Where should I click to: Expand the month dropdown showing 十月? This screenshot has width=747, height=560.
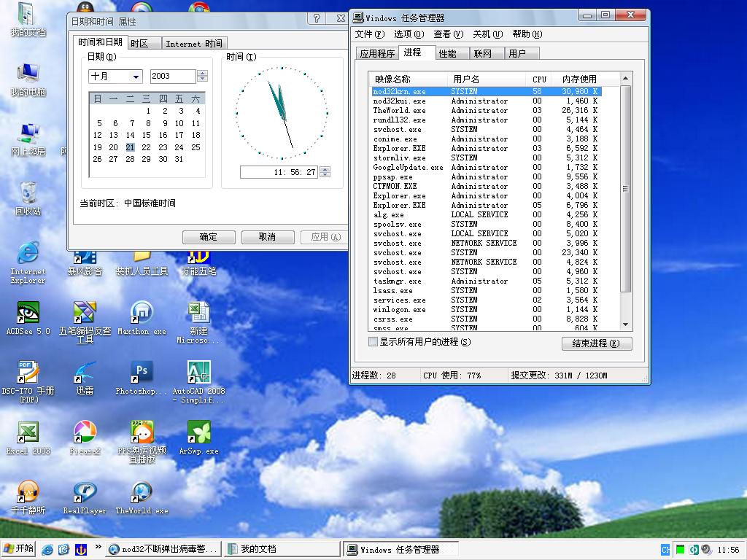(x=136, y=77)
